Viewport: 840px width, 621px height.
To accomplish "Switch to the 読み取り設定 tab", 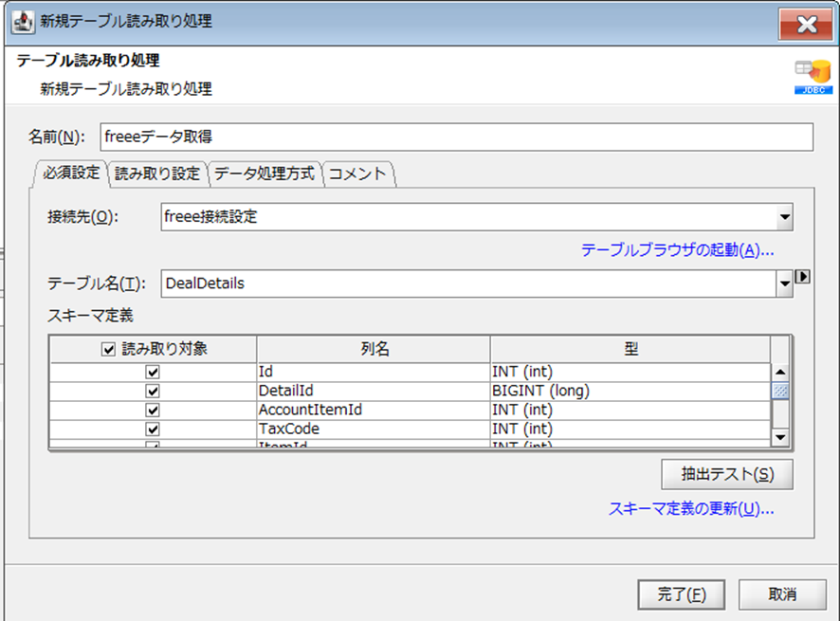I will (157, 174).
